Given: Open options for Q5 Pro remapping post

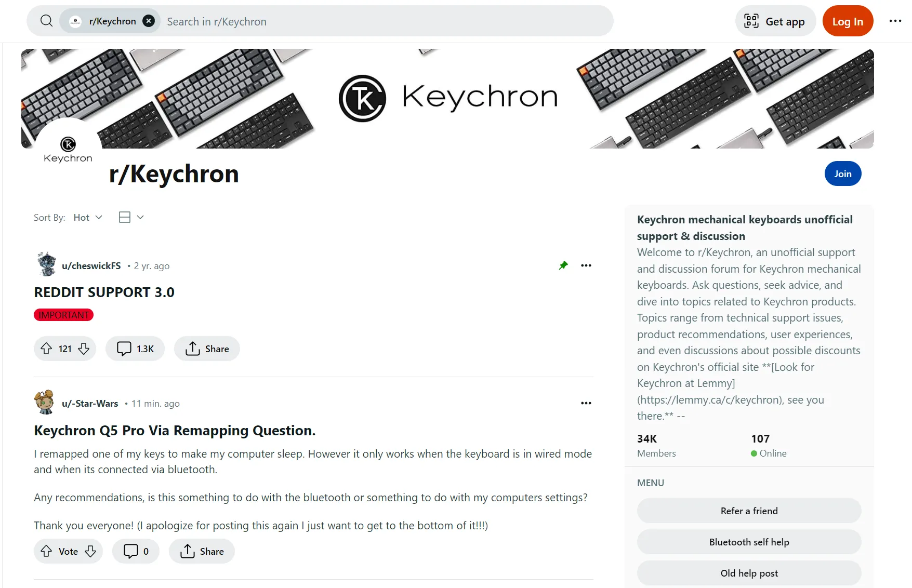Looking at the screenshot, I should click(586, 403).
